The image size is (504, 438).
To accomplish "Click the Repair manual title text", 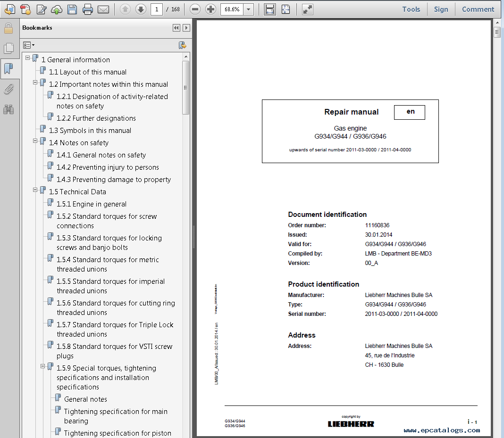I will tap(351, 112).
